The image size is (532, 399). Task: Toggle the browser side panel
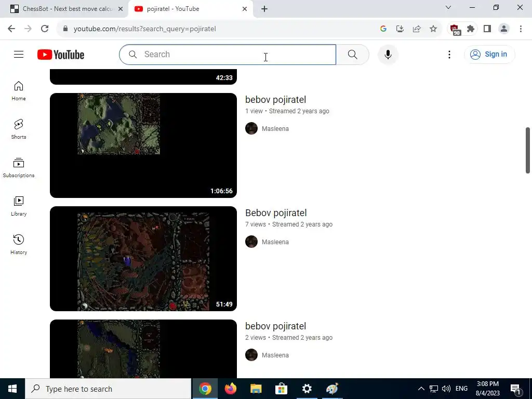click(487, 29)
